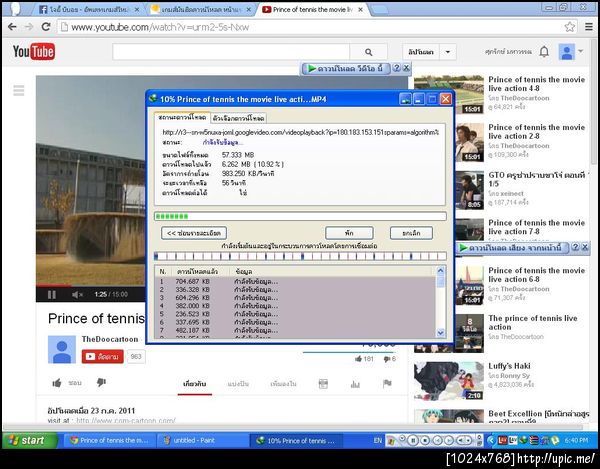600x469 pixels.
Task: Open Prince of tennis live action 4-8
Action: pos(536,84)
